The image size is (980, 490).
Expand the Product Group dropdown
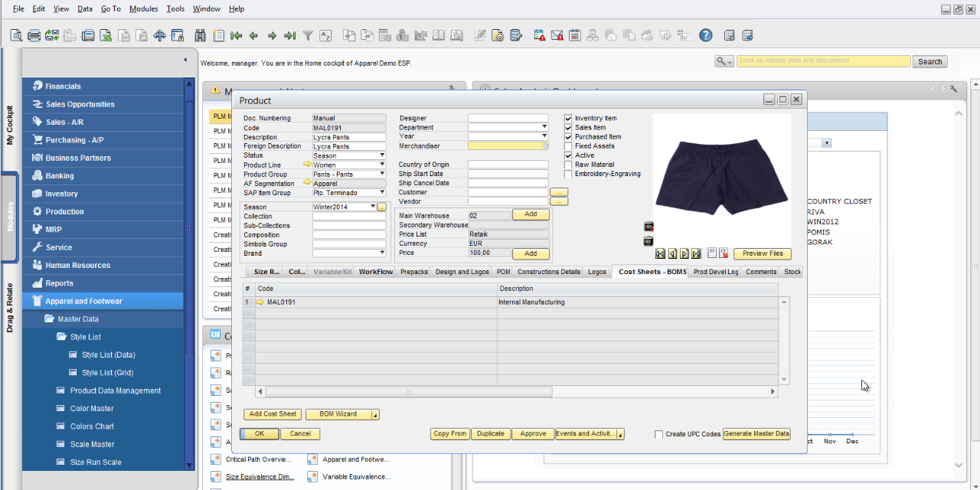[x=382, y=174]
